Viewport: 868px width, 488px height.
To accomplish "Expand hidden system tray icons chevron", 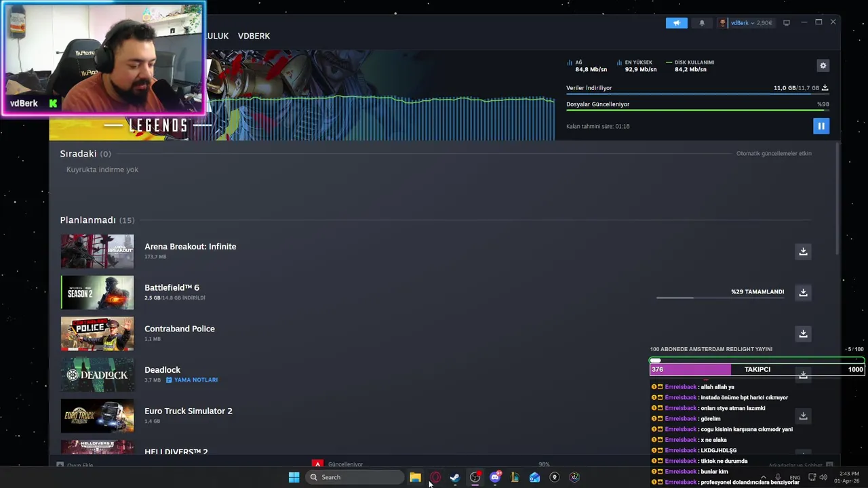I will [x=763, y=477].
